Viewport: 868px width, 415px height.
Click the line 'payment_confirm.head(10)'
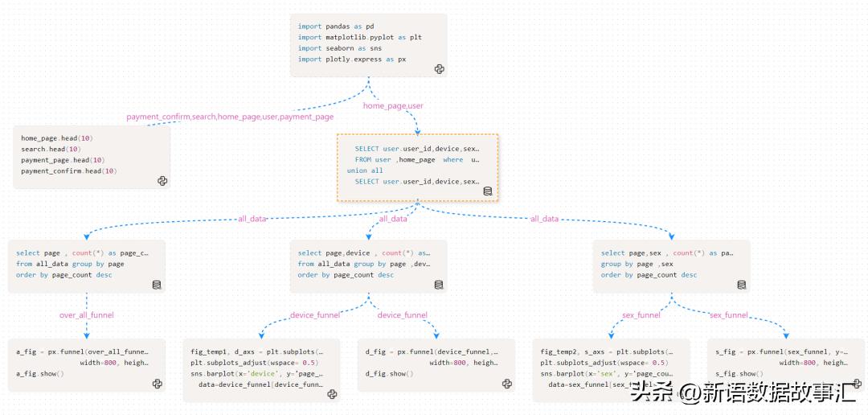(69, 171)
